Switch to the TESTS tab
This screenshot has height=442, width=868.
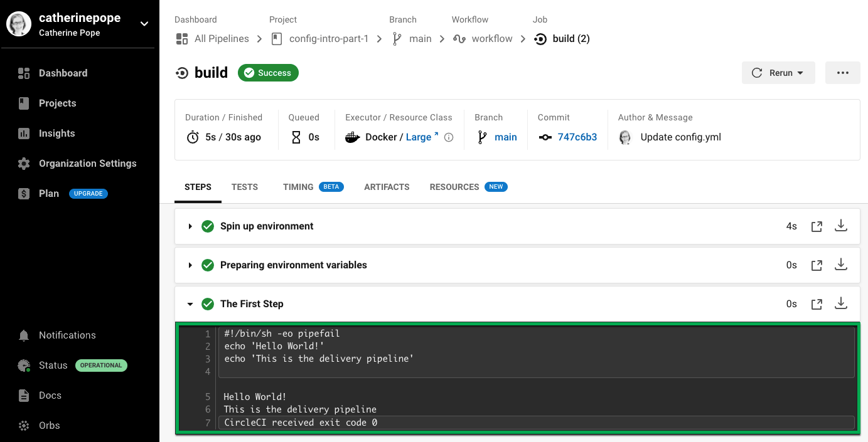point(245,187)
